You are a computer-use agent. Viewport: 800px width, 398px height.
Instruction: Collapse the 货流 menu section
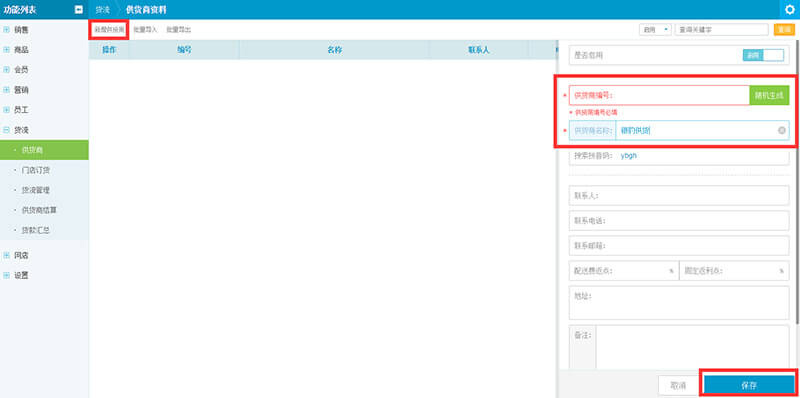point(7,130)
